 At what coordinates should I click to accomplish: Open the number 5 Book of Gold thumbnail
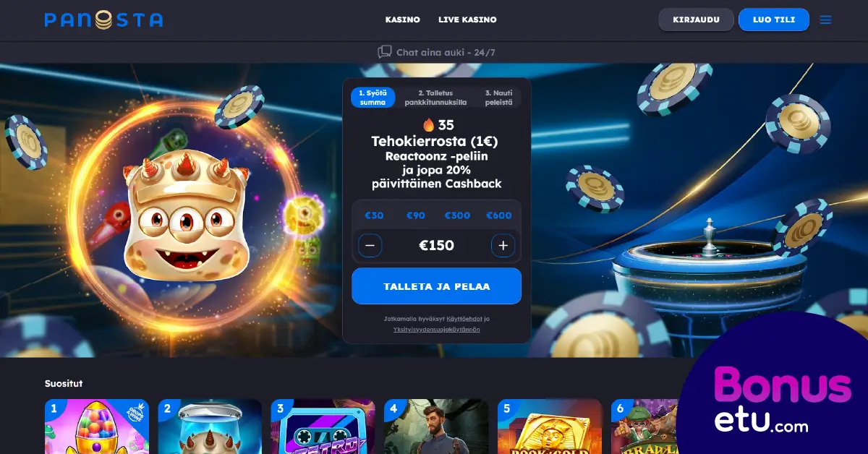pyautogui.click(x=550, y=427)
